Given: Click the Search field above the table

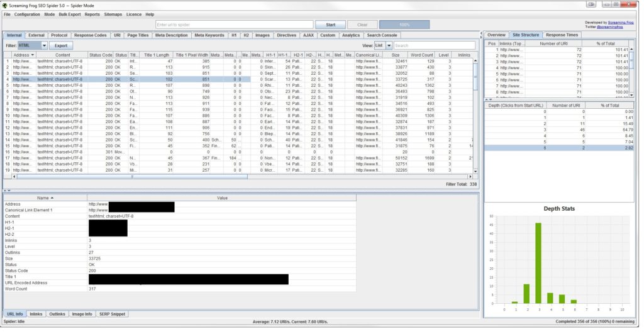Looking at the screenshot, I should pyautogui.click(x=435, y=45).
